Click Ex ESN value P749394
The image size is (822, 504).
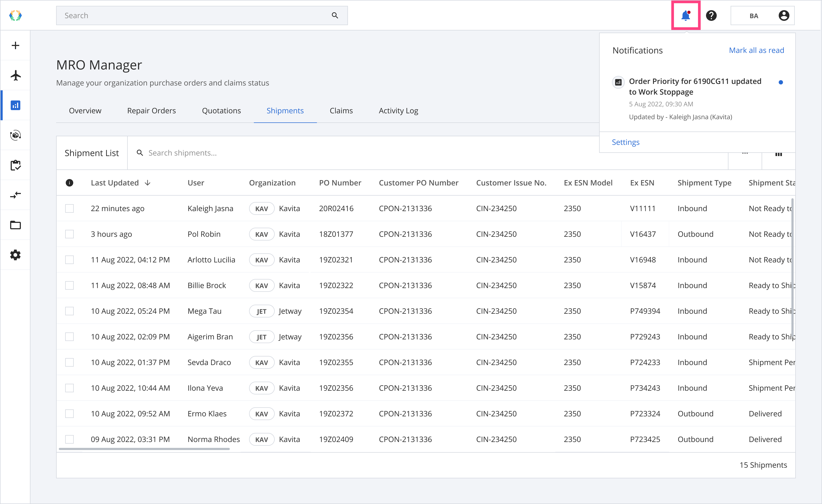point(645,311)
